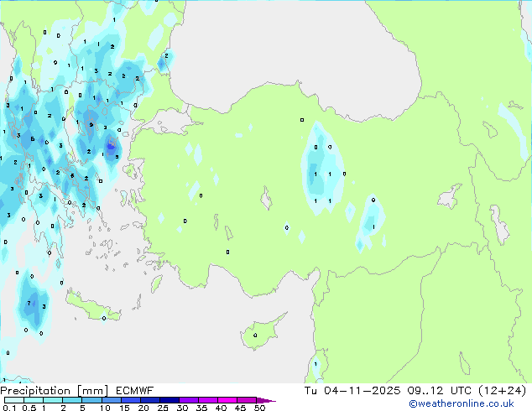Click the 35–40 mm legend color segment
The width and height of the screenshot is (532, 411).
(208, 400)
